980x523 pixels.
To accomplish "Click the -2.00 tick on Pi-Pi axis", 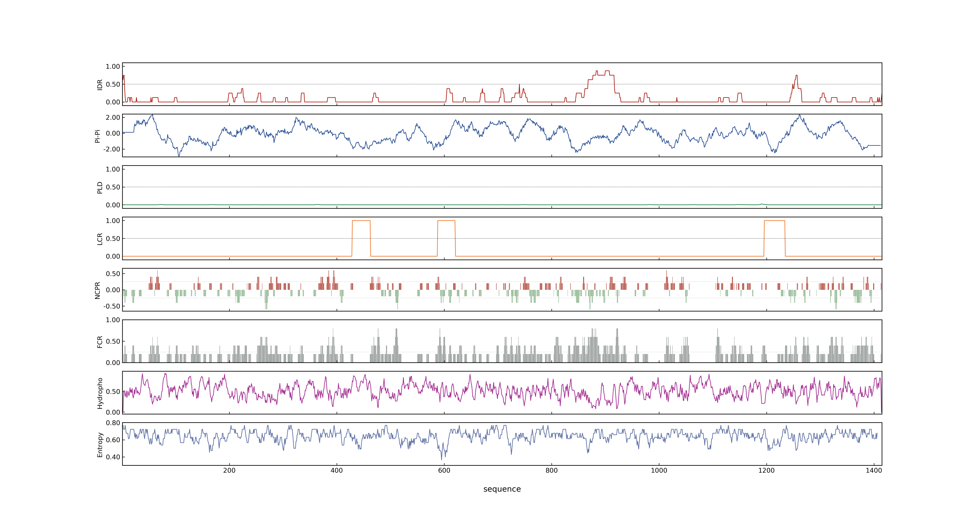I will [x=111, y=149].
